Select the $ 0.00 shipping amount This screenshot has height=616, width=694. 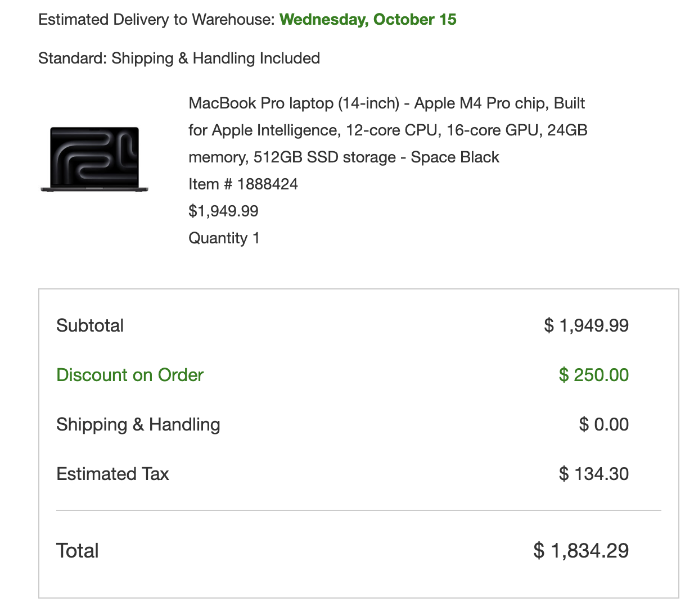(x=603, y=424)
